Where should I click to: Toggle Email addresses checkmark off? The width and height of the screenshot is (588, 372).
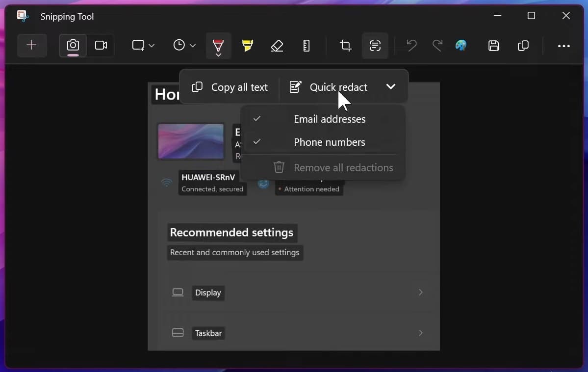[330, 119]
